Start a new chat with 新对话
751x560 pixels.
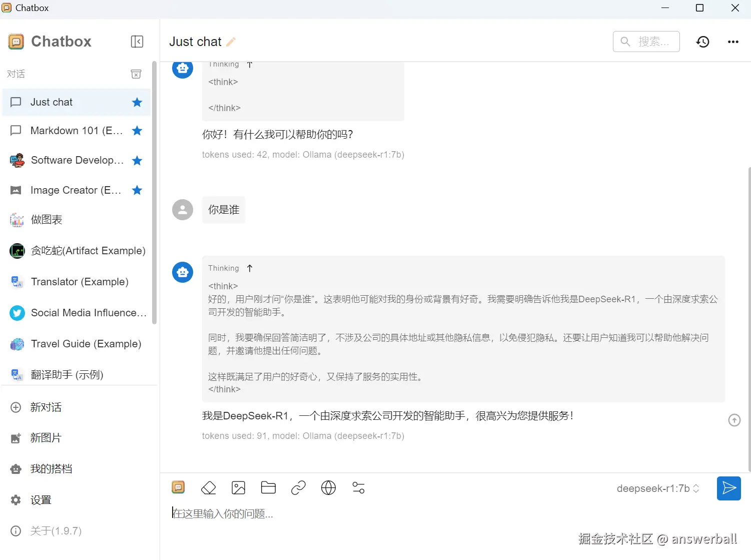point(80,407)
